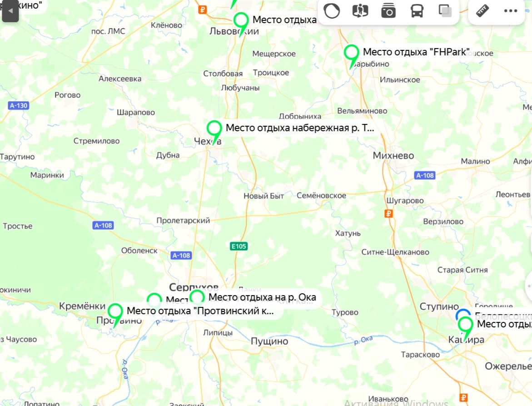Open the three-dots more menu
This screenshot has height=406, width=532.
[510, 11]
